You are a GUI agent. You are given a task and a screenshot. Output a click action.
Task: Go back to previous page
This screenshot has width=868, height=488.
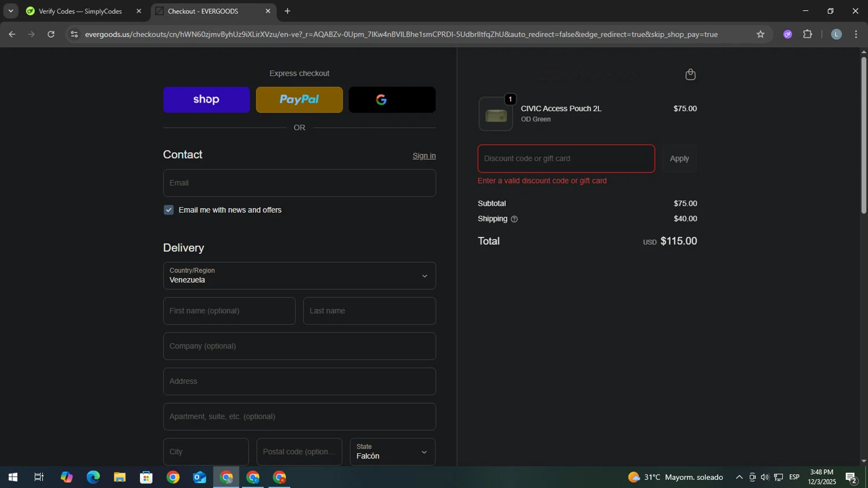(x=12, y=34)
